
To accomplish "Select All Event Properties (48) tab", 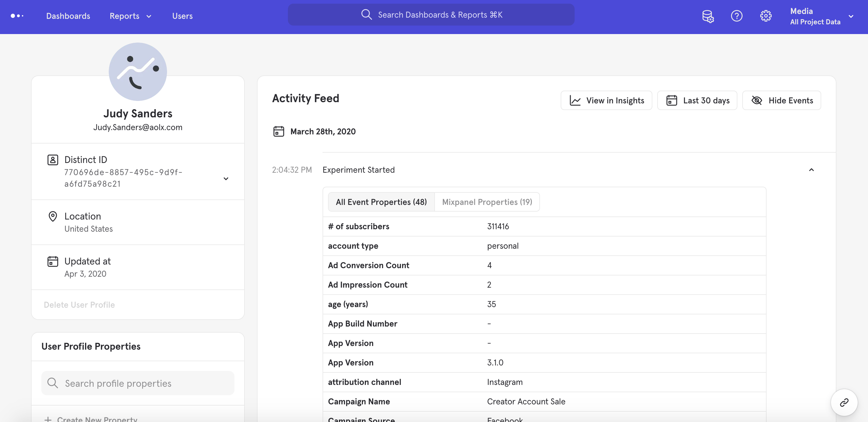I will pos(381,202).
